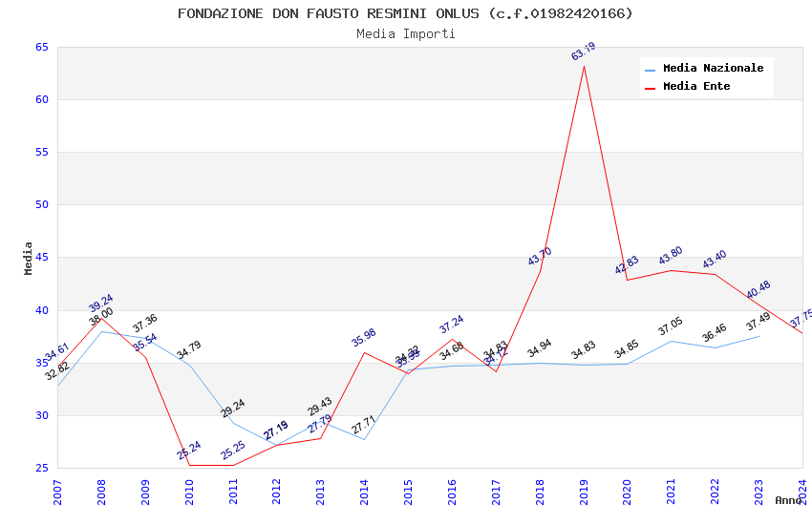Click the year label '2023'
The image size is (812, 525).
[x=759, y=492]
